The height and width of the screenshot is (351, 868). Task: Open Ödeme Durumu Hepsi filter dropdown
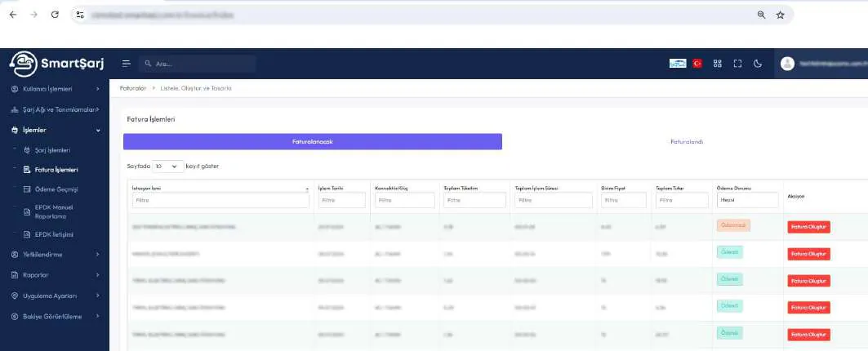(x=747, y=200)
